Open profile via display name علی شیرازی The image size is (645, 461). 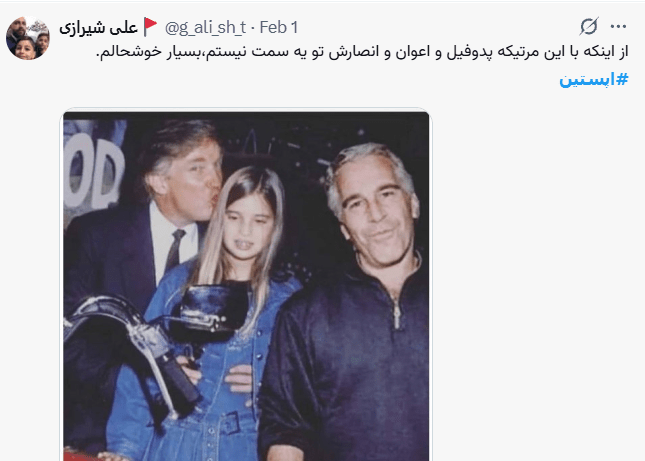coord(98,28)
